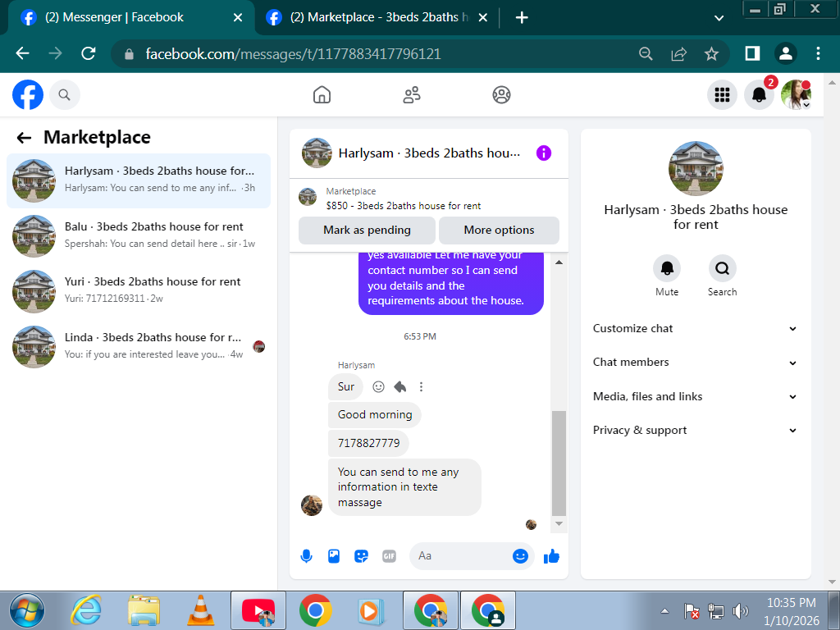Go to the Facebook Home icon
The height and width of the screenshot is (630, 840).
322,95
